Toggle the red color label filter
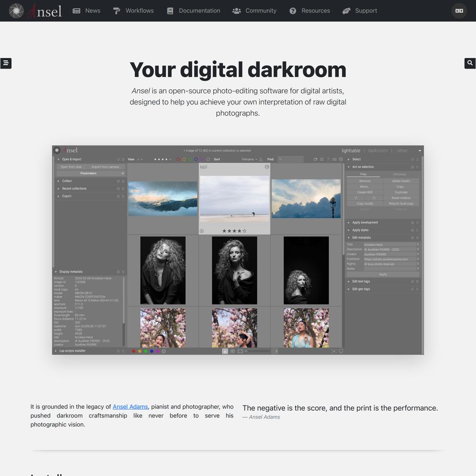This screenshot has width=476, height=476. click(x=178, y=159)
